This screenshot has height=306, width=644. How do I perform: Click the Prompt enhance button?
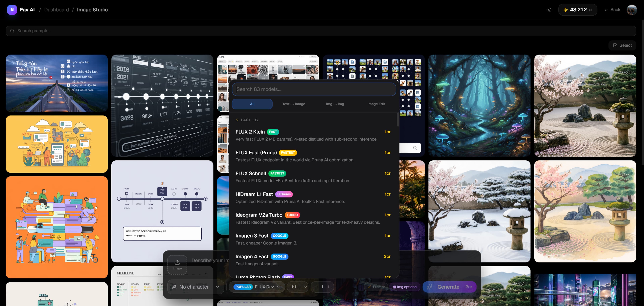(x=376, y=287)
